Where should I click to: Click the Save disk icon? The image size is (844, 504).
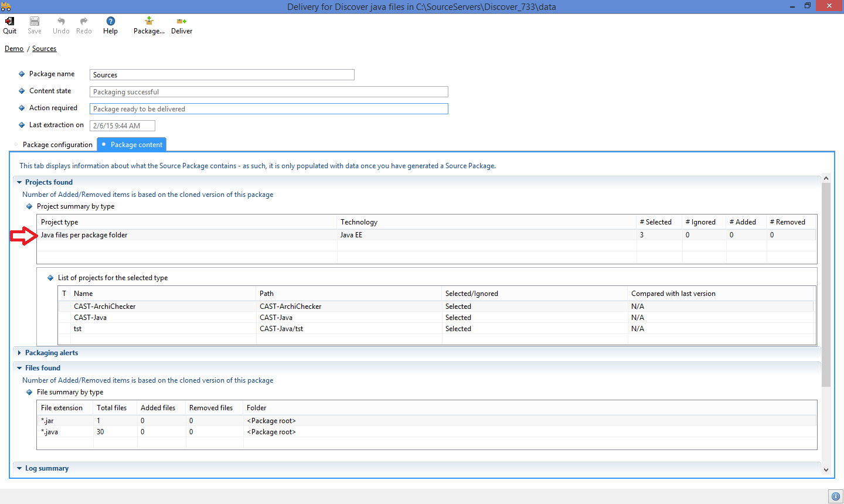[x=35, y=22]
